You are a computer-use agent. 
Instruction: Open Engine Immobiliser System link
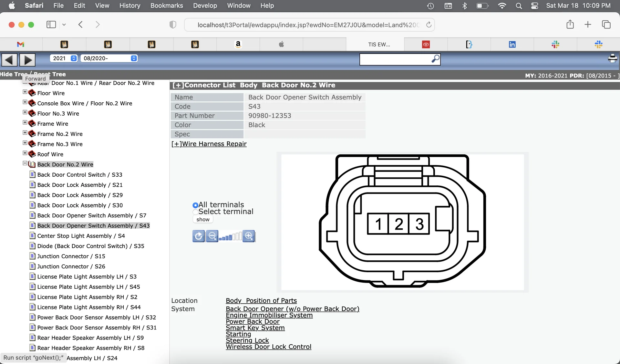(269, 315)
